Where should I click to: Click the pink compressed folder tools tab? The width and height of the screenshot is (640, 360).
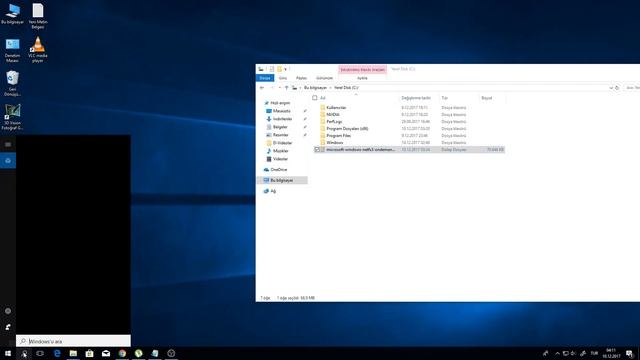(x=362, y=69)
